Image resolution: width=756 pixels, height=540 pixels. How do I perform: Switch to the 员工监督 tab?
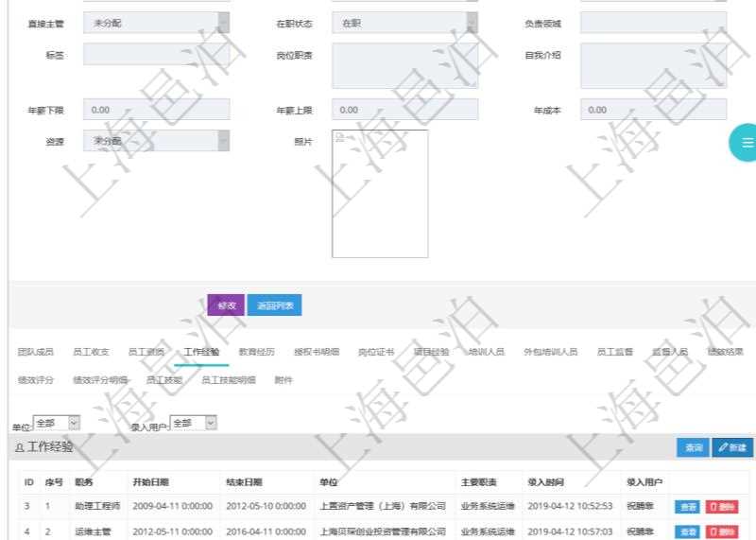[x=615, y=352]
